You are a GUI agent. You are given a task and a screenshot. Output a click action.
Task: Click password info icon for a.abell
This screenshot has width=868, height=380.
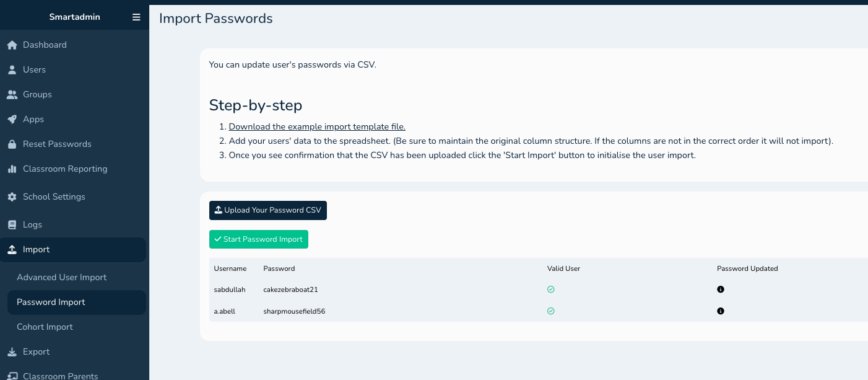click(x=721, y=311)
